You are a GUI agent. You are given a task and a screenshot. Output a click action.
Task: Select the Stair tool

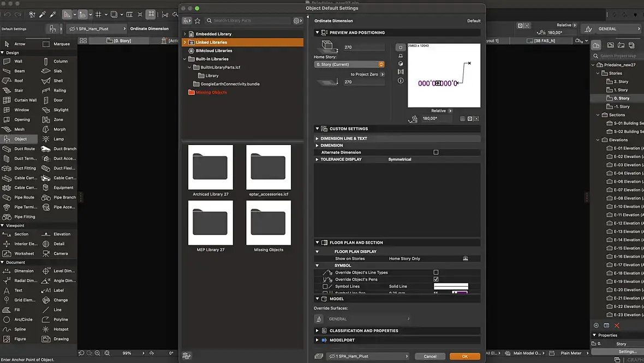pyautogui.click(x=18, y=90)
